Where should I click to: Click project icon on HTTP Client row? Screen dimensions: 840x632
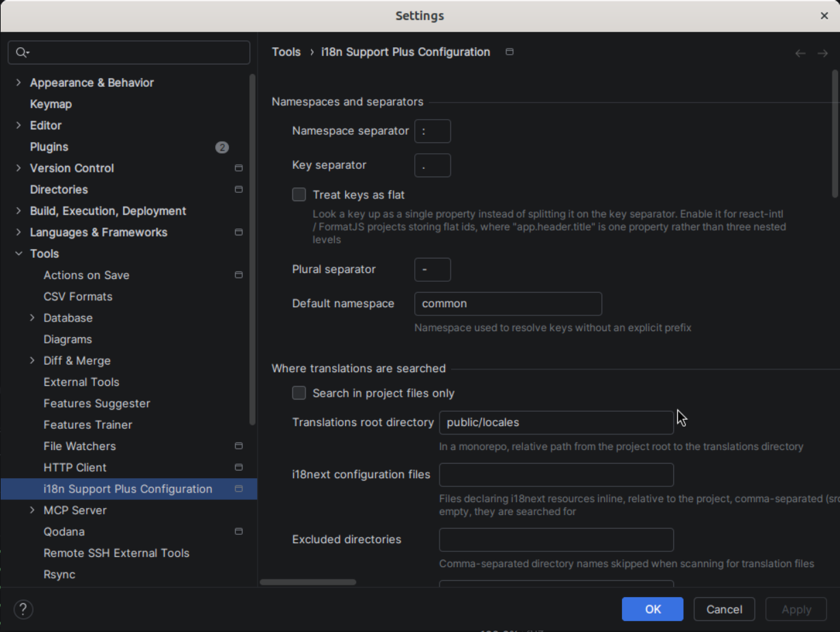tap(239, 468)
